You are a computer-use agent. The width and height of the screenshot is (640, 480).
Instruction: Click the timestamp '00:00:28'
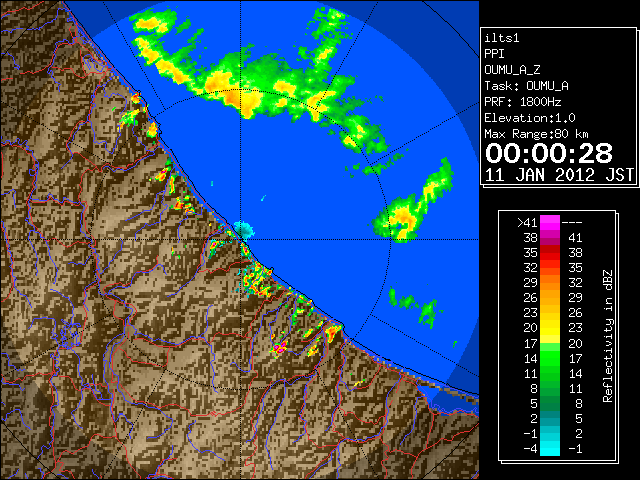[549, 153]
